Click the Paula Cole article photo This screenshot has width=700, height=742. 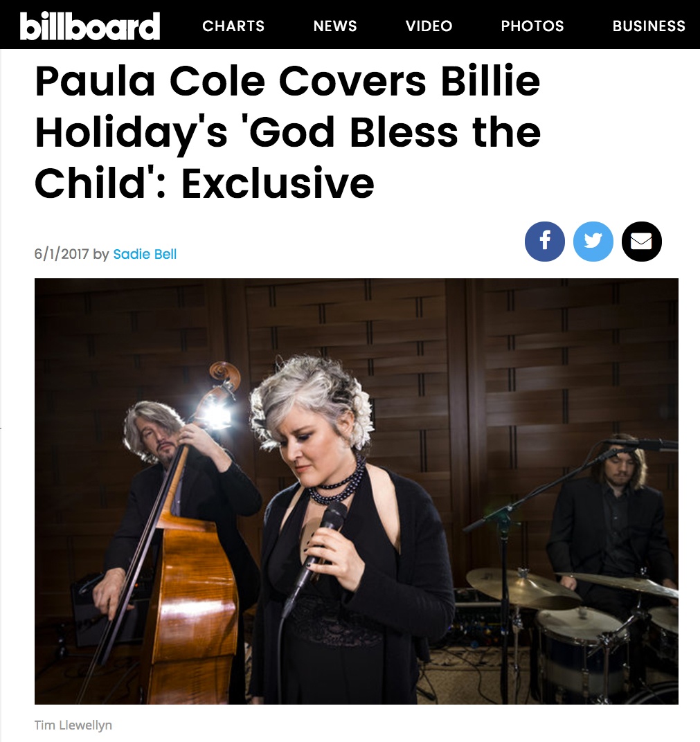pyautogui.click(x=357, y=491)
